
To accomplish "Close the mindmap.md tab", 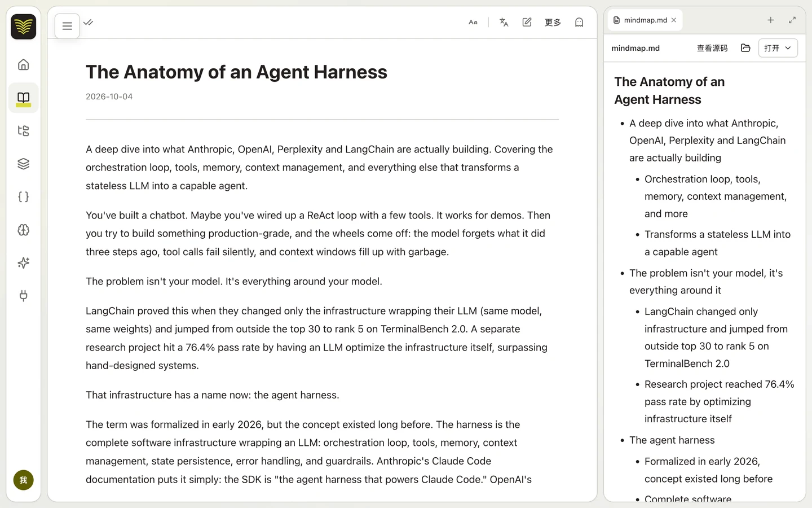I will click(674, 20).
